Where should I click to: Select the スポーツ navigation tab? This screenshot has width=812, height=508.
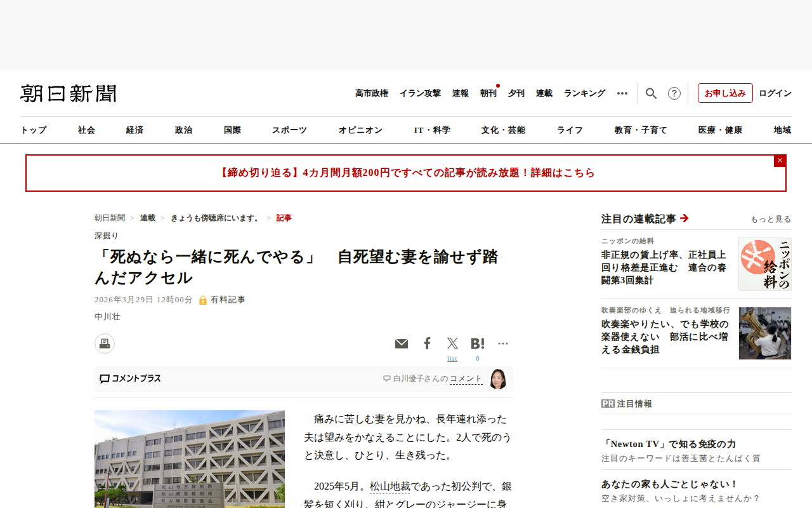[290, 130]
